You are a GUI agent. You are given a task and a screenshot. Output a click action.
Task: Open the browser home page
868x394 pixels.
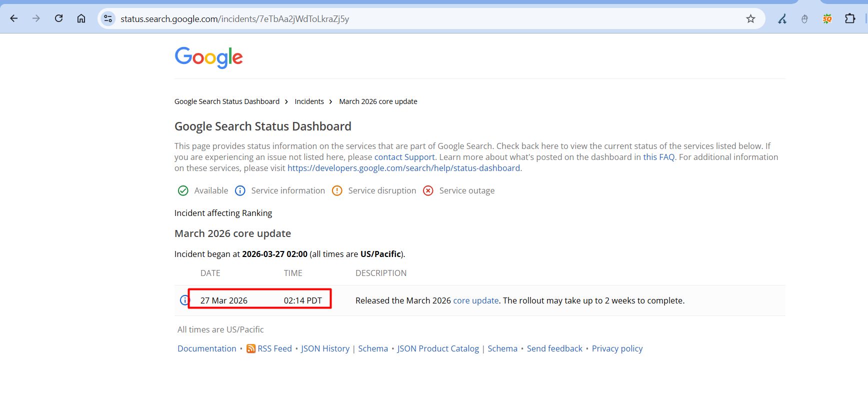[81, 18]
